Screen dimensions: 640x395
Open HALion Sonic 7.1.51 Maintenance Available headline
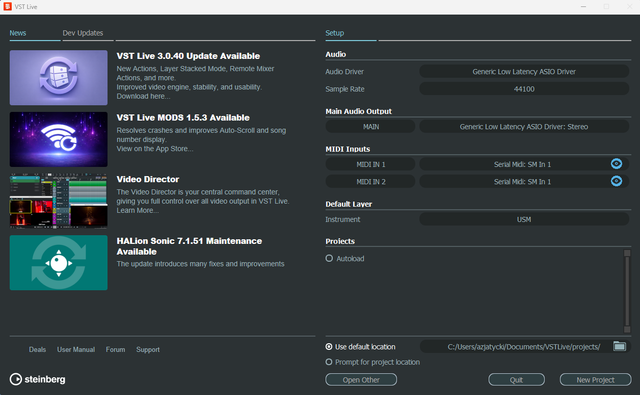click(x=189, y=246)
